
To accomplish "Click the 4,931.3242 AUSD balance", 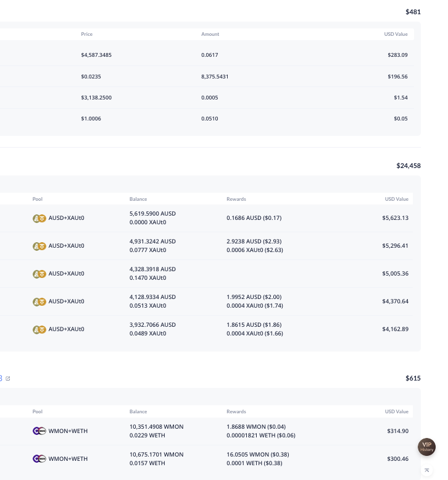I will tap(152, 242).
